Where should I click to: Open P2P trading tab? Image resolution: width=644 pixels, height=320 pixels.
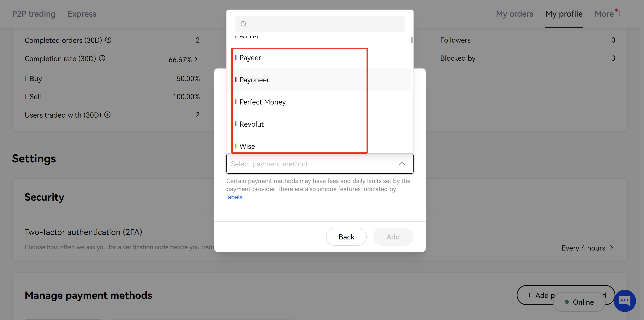[34, 14]
